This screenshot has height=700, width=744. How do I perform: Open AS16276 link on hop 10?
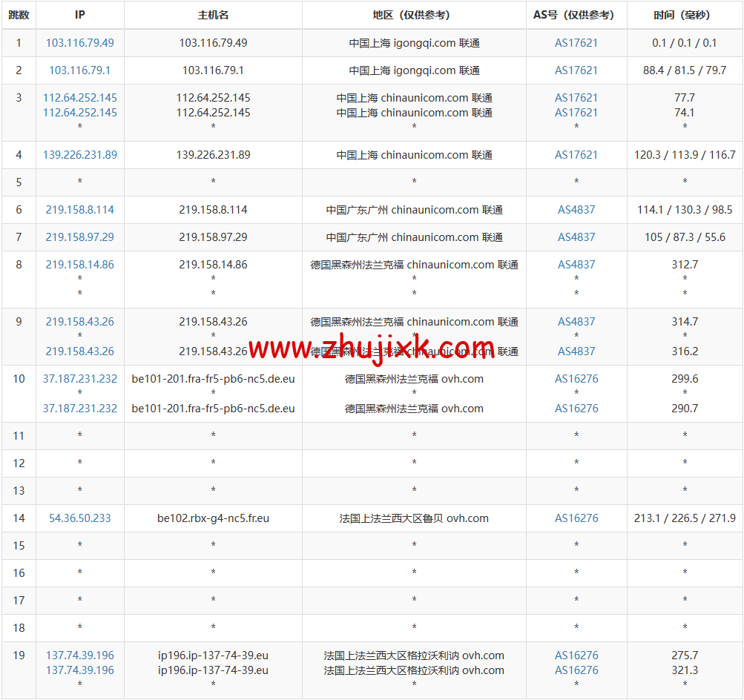coord(576,378)
